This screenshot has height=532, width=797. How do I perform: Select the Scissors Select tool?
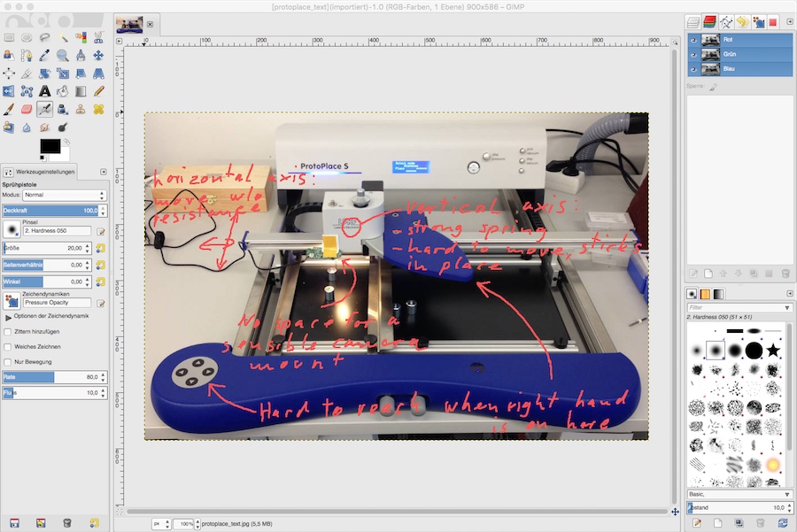(98, 37)
